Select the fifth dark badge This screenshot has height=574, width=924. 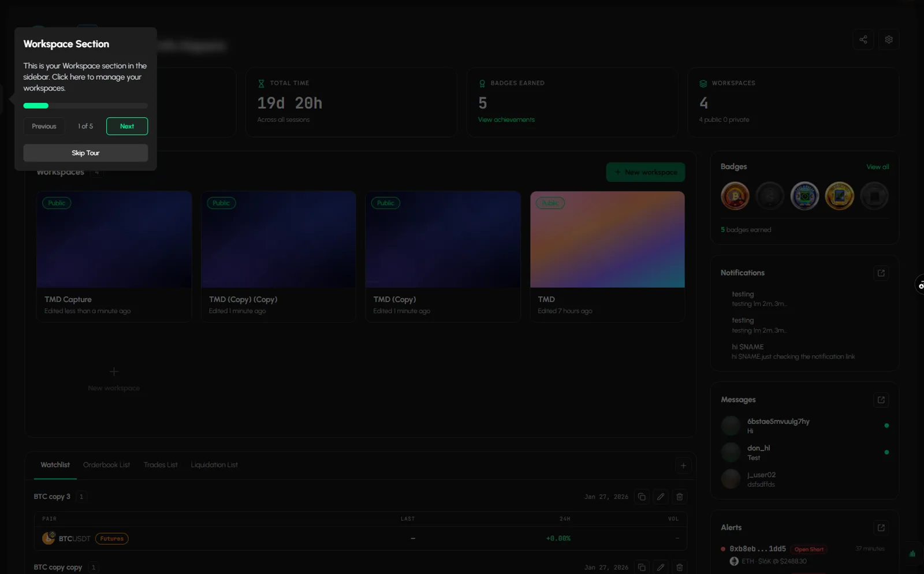(x=874, y=196)
